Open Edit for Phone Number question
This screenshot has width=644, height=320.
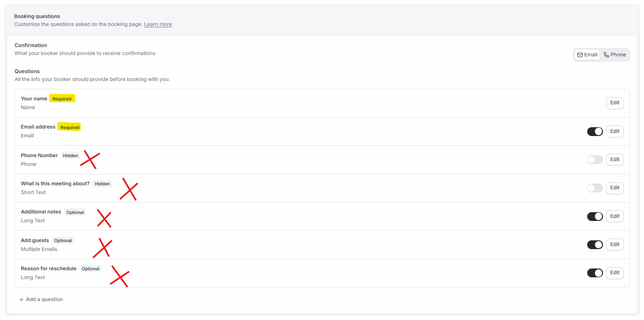[614, 160]
